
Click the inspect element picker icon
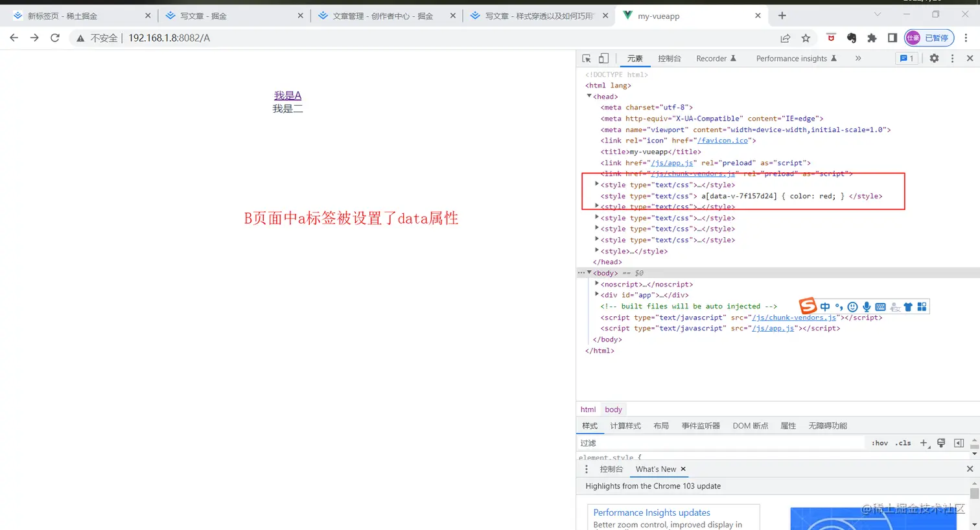pyautogui.click(x=587, y=58)
